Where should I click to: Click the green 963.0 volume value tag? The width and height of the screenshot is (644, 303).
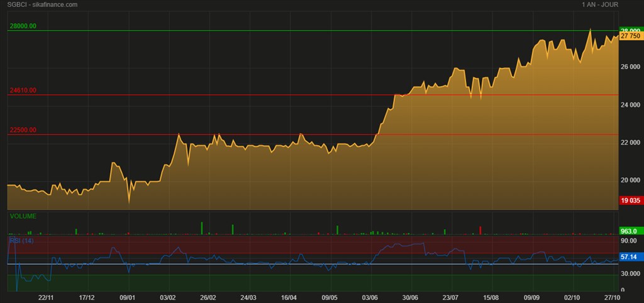click(x=630, y=231)
